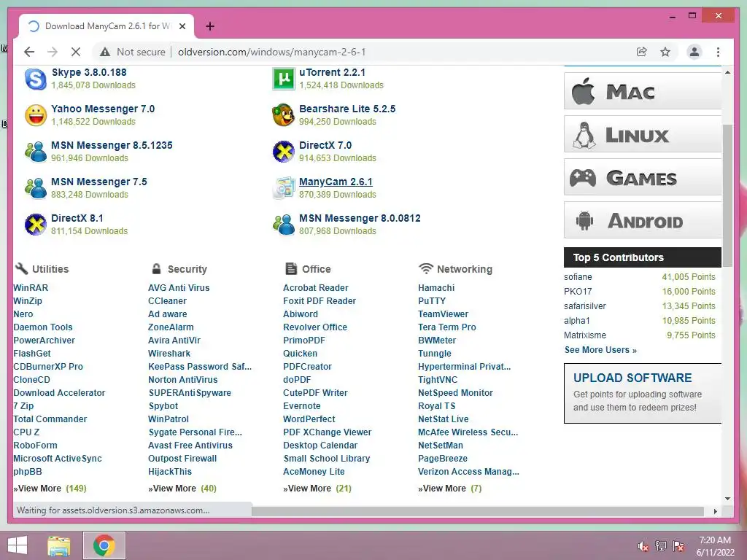
Task: Expand View More (40) under Security
Action: pos(182,488)
